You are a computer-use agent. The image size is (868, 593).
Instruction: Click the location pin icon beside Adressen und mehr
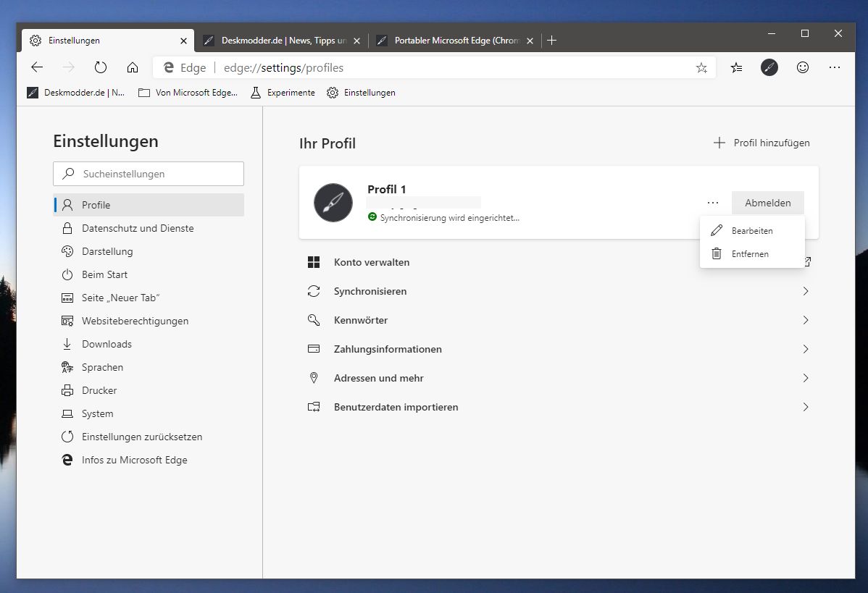[x=313, y=378]
